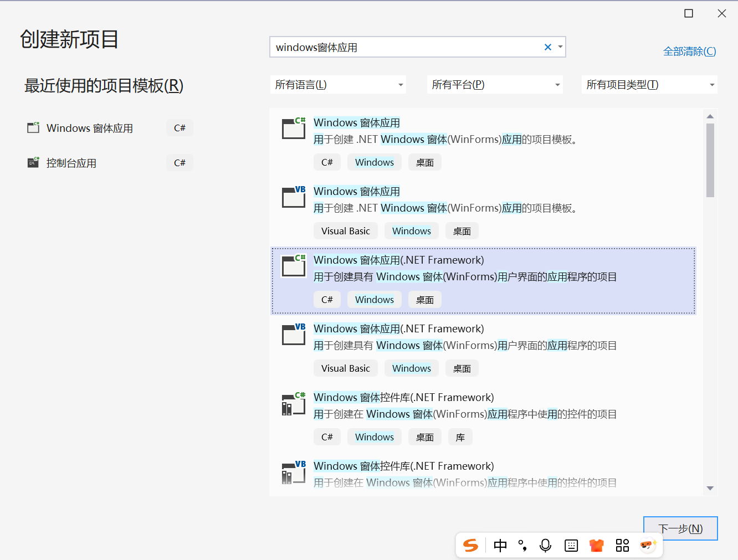Click the C# Windows Forms control library icon

point(294,403)
